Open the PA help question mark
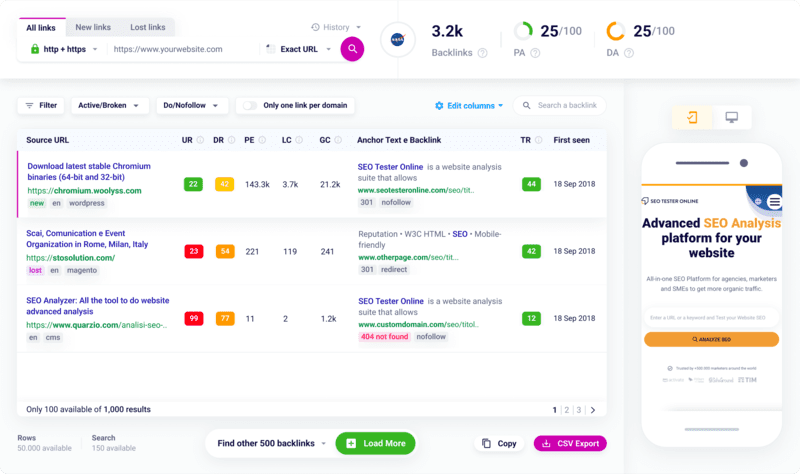The height and width of the screenshot is (474, 800). 535,53
